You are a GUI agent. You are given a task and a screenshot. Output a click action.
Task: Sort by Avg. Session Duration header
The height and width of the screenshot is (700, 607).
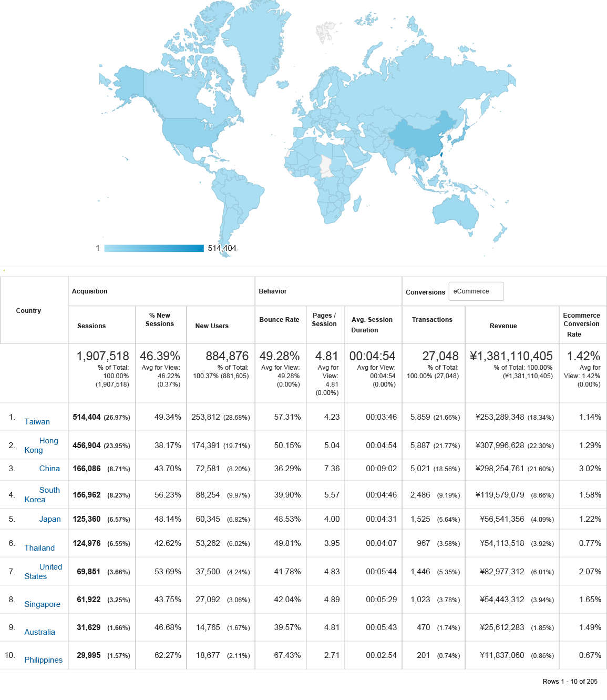pos(372,325)
